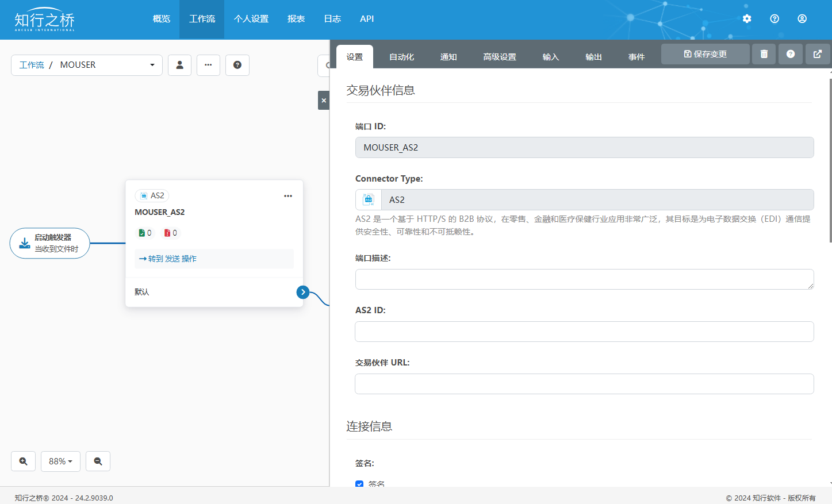Zoom in on the workflow canvas
This screenshot has width=832, height=504.
point(24,461)
